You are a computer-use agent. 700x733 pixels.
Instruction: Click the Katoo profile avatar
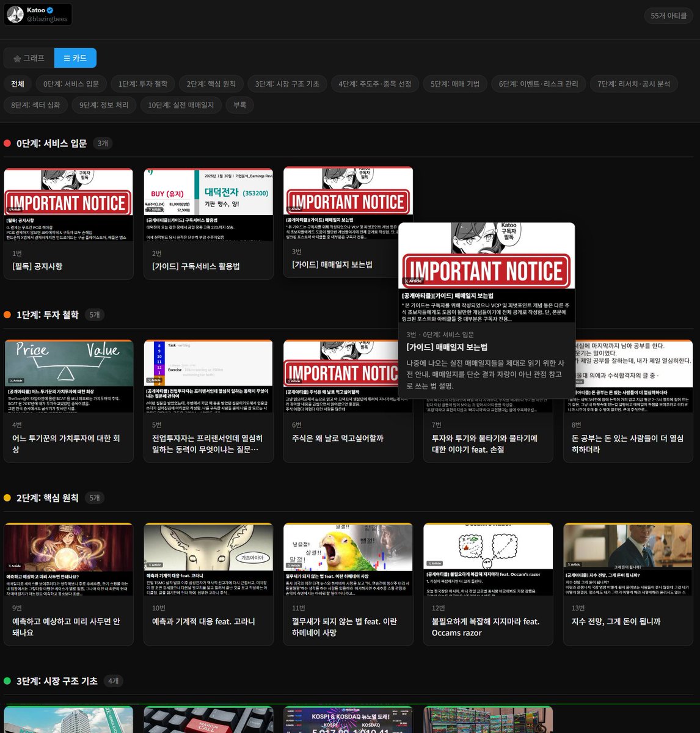(x=15, y=15)
